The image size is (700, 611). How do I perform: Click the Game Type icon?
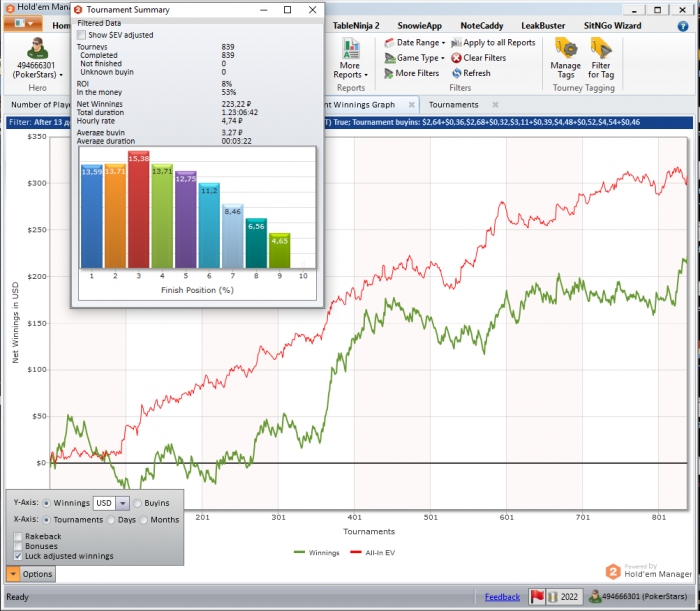[x=390, y=58]
